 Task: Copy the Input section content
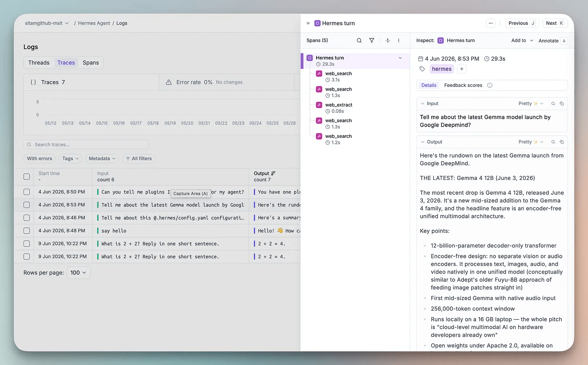coord(562,103)
